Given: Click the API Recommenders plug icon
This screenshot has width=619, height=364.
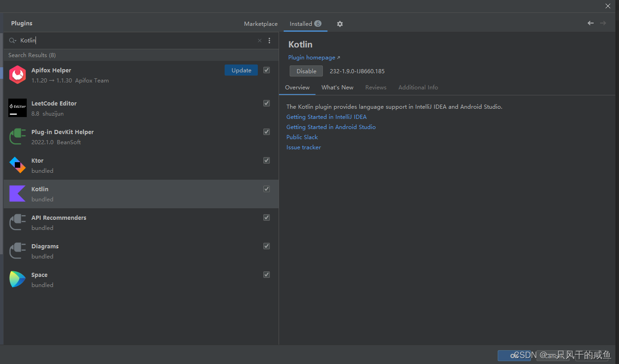Looking at the screenshot, I should point(18,222).
